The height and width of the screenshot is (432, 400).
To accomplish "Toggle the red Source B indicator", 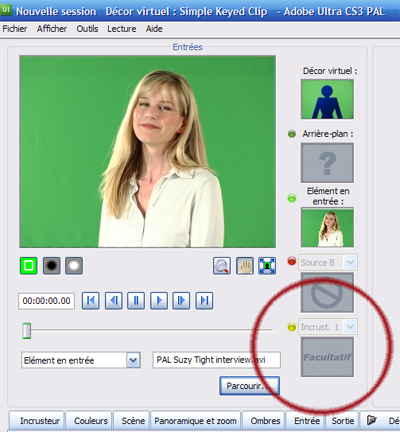I will coord(292,261).
